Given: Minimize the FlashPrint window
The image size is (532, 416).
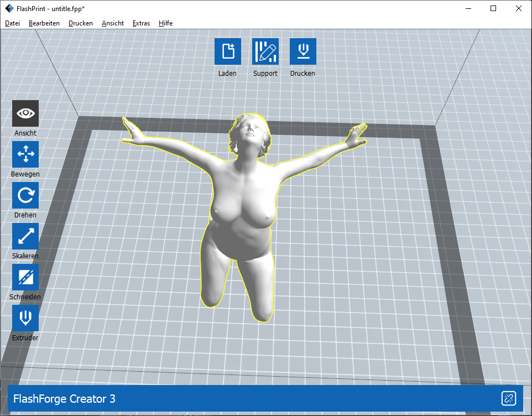Looking at the screenshot, I should click(x=468, y=8).
